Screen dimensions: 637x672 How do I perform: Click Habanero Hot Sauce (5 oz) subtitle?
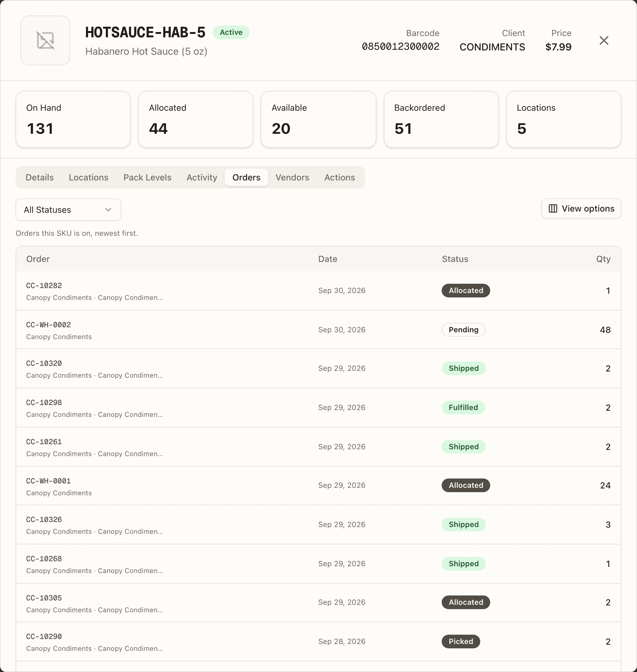(146, 52)
